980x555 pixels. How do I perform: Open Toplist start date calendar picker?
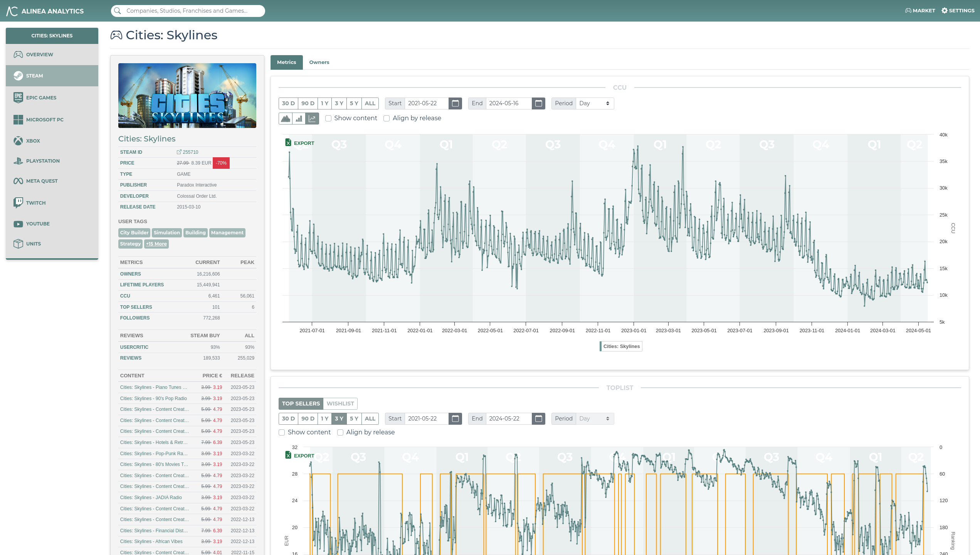click(455, 419)
